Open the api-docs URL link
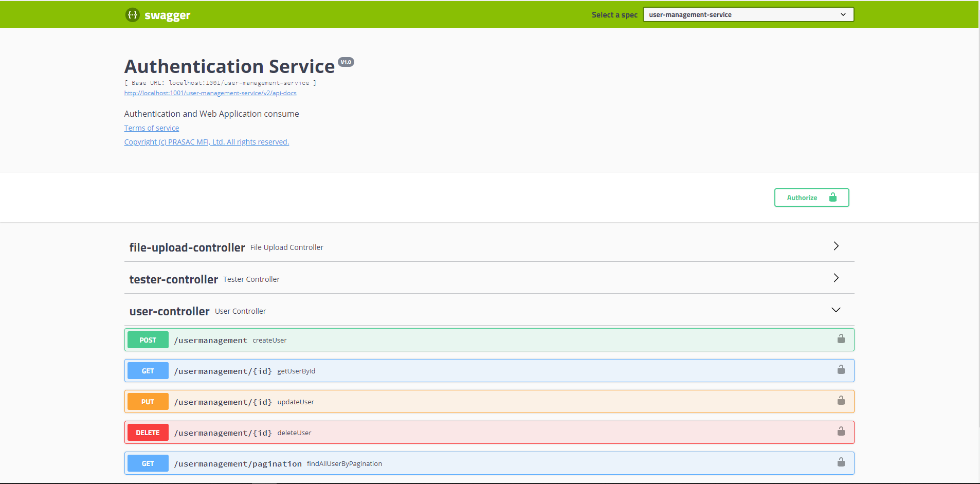The height and width of the screenshot is (484, 980). [x=210, y=93]
